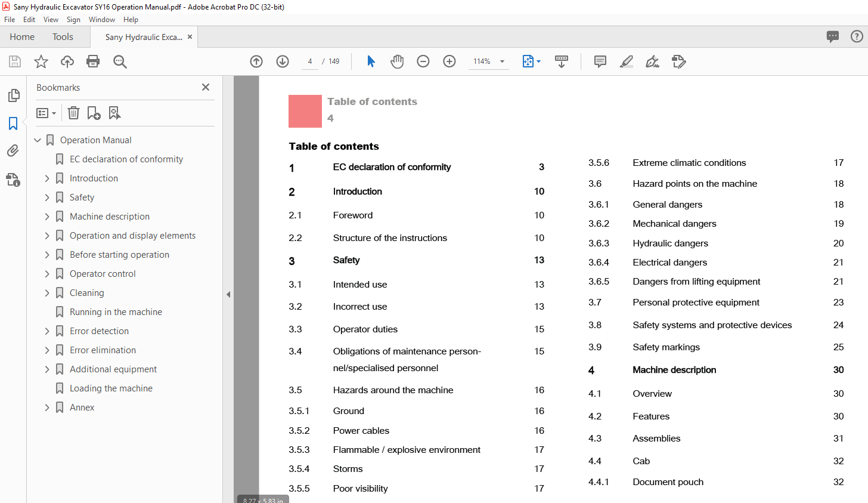This screenshot has width=868, height=503.
Task: Open the attachments paperclip panel
Action: pos(13,151)
